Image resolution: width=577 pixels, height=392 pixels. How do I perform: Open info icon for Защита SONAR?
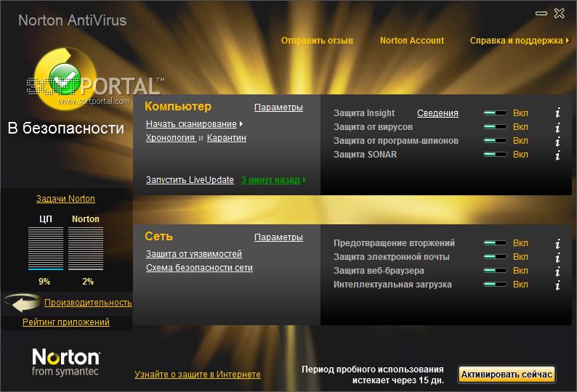pyautogui.click(x=558, y=155)
